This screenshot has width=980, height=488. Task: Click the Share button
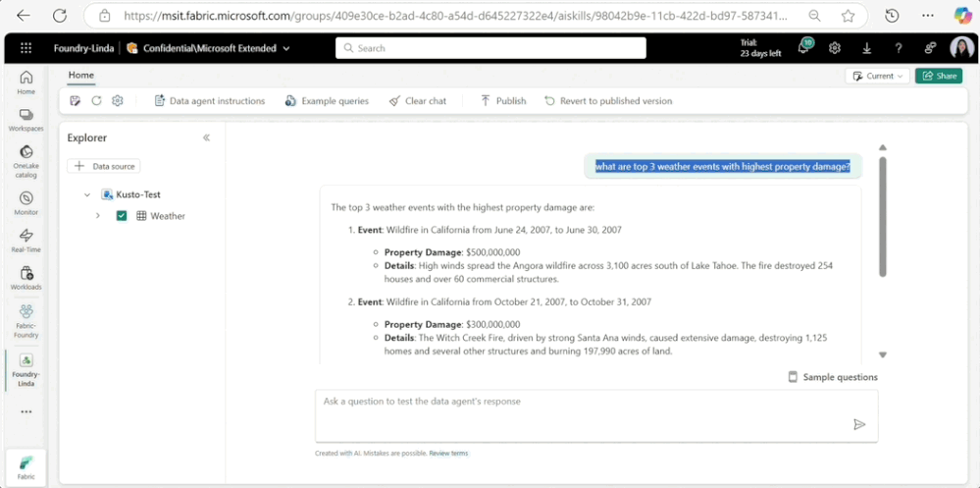[939, 76]
